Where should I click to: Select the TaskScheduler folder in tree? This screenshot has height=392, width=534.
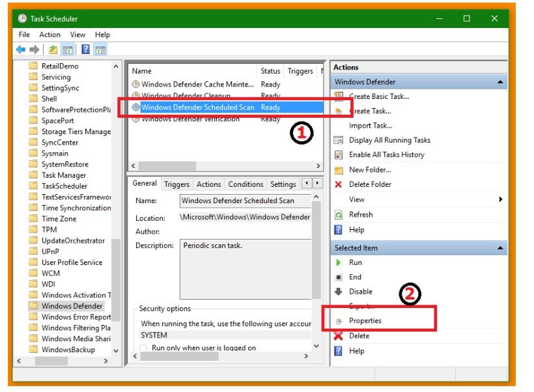pos(64,186)
